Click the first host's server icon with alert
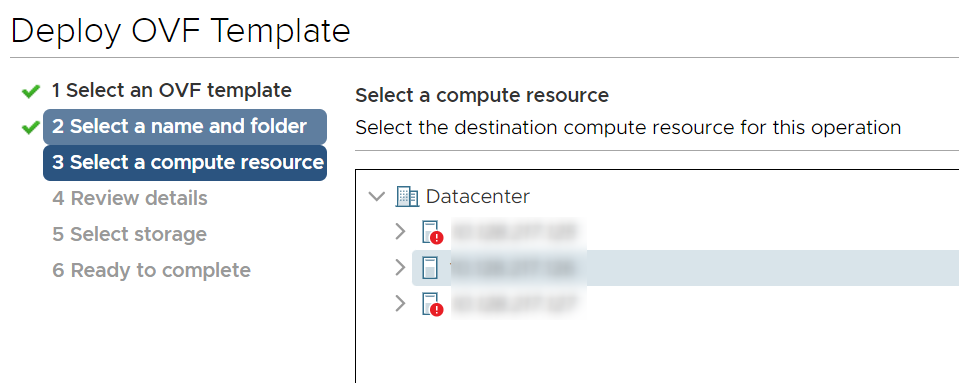This screenshot has height=383, width=959. tap(432, 232)
